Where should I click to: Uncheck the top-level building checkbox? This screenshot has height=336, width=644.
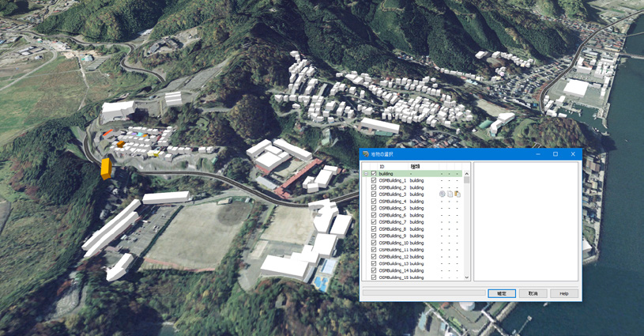(373, 173)
